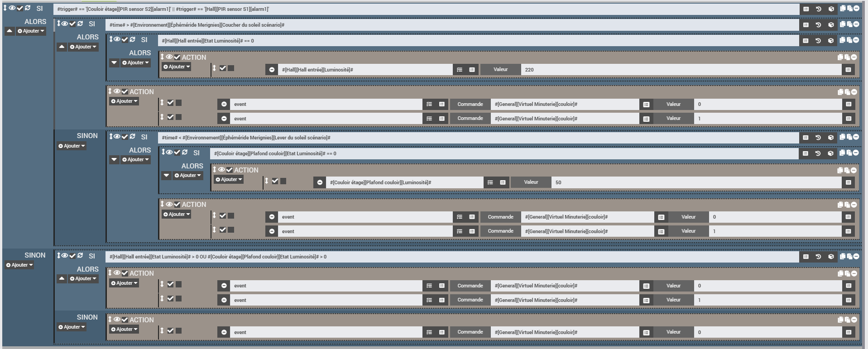Screen dimensions: 868x349
Task: Delete the Lever du soleil SI block
Action: pyautogui.click(x=856, y=137)
